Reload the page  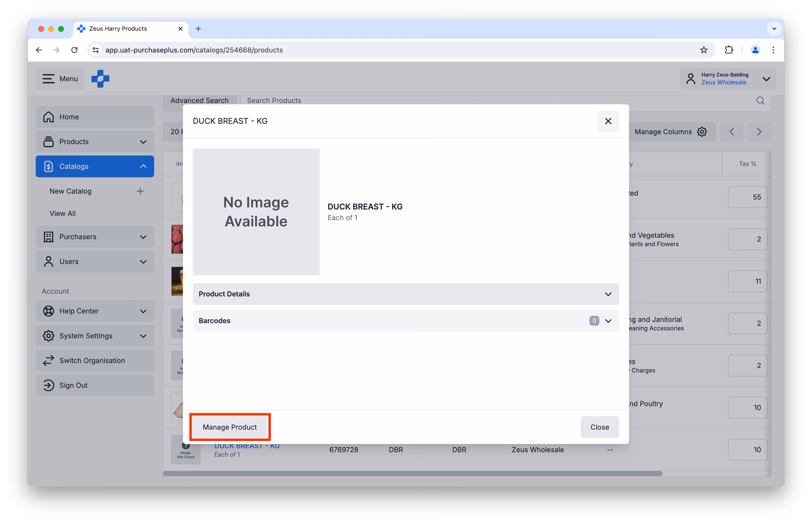(x=74, y=50)
